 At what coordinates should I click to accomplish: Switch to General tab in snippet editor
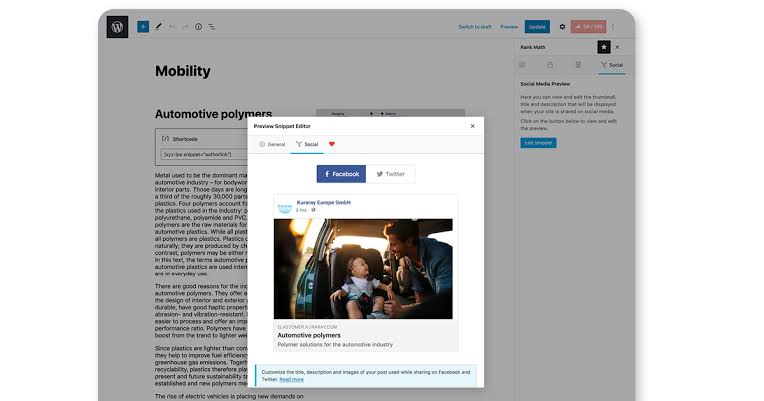point(272,144)
